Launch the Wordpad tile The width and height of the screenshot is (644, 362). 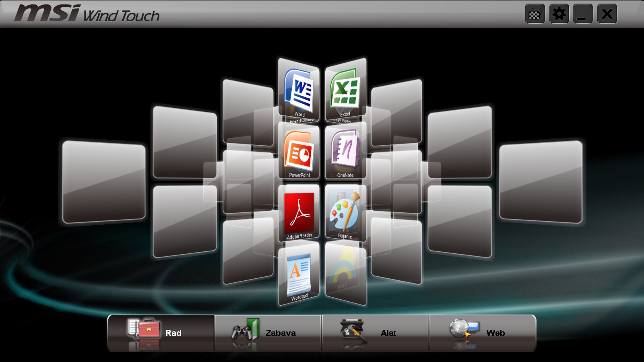click(299, 274)
